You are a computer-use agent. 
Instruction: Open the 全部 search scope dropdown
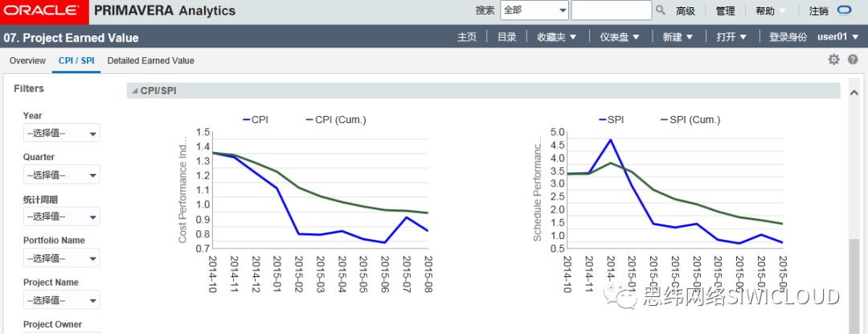(534, 10)
